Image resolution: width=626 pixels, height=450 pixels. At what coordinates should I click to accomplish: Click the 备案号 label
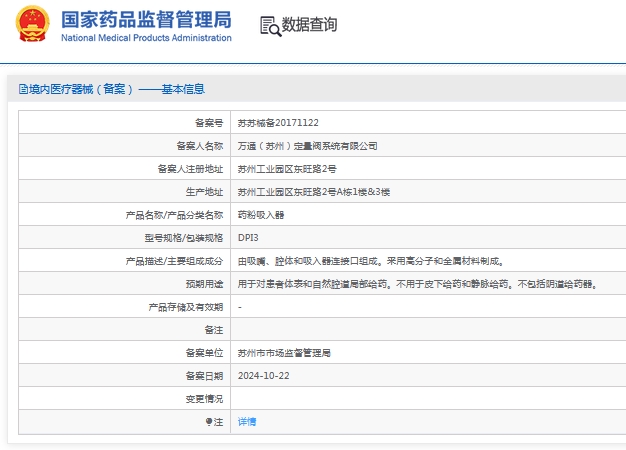pyautogui.click(x=209, y=123)
